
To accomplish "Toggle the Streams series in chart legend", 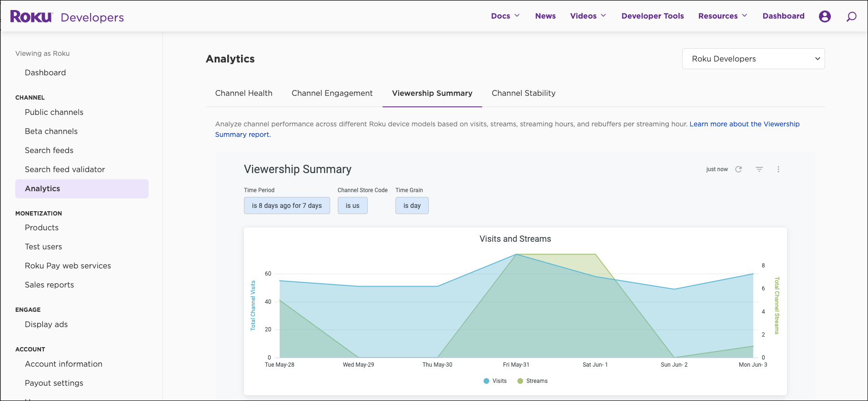I will [532, 381].
